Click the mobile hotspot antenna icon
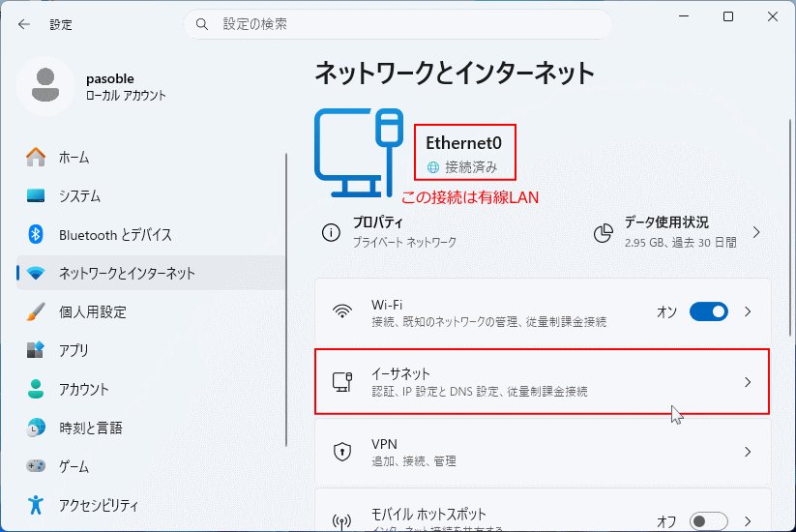 pos(342,520)
